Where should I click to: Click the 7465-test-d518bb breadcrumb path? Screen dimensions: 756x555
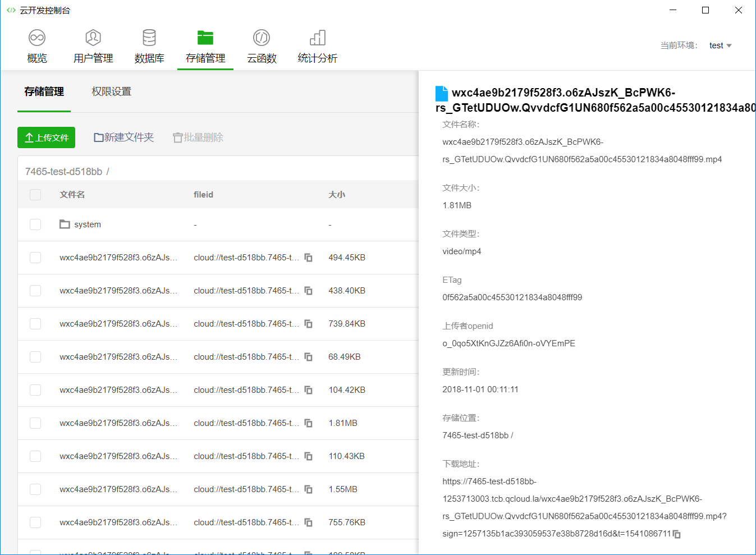[x=63, y=172]
